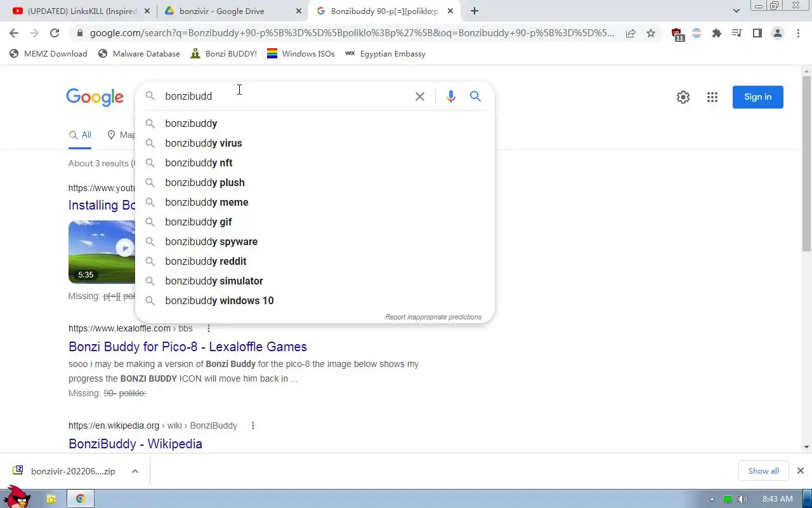Open the yellow folder taskbar icon

click(x=51, y=499)
